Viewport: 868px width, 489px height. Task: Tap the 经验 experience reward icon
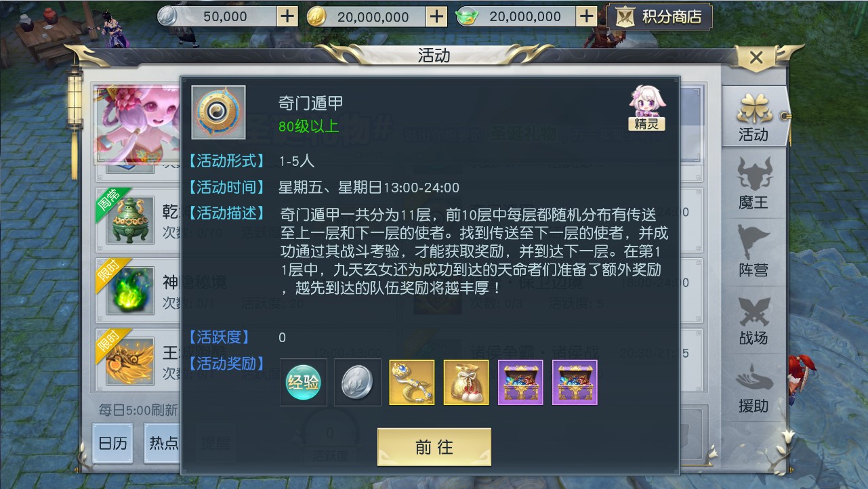click(x=303, y=383)
